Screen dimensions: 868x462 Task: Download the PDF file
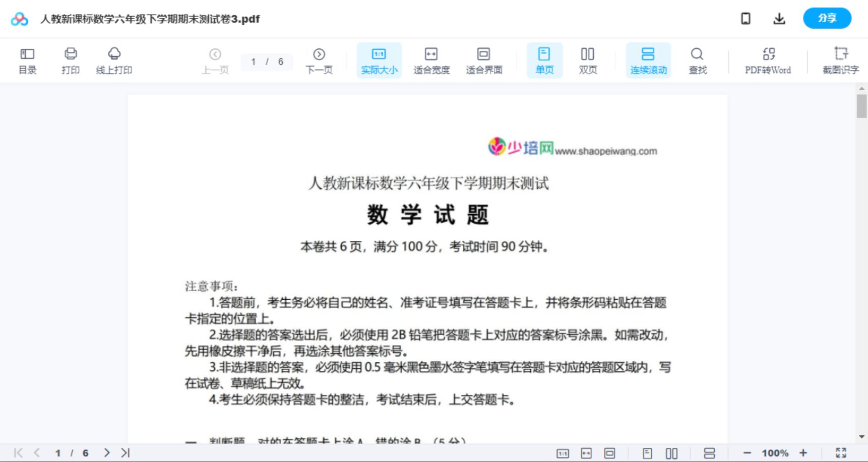coord(779,18)
